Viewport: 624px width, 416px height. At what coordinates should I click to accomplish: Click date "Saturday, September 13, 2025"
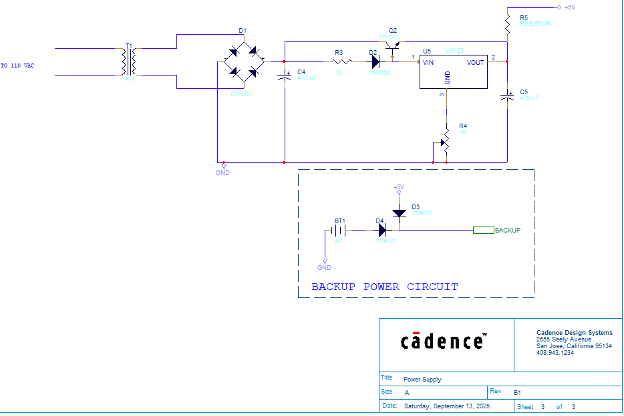point(447,406)
